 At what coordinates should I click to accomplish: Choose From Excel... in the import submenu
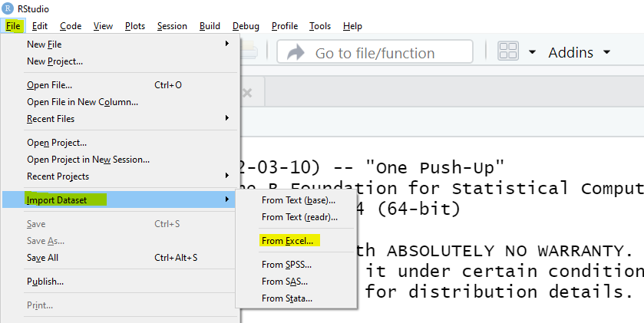point(288,241)
